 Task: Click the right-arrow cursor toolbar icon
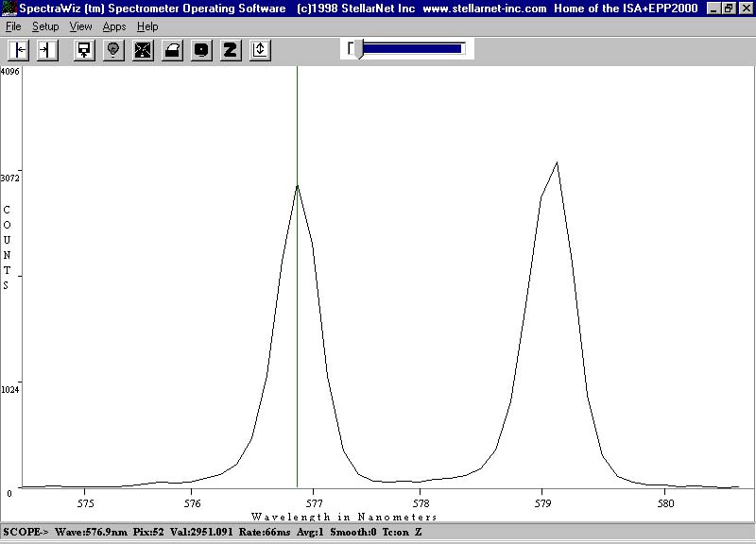pyautogui.click(x=47, y=50)
